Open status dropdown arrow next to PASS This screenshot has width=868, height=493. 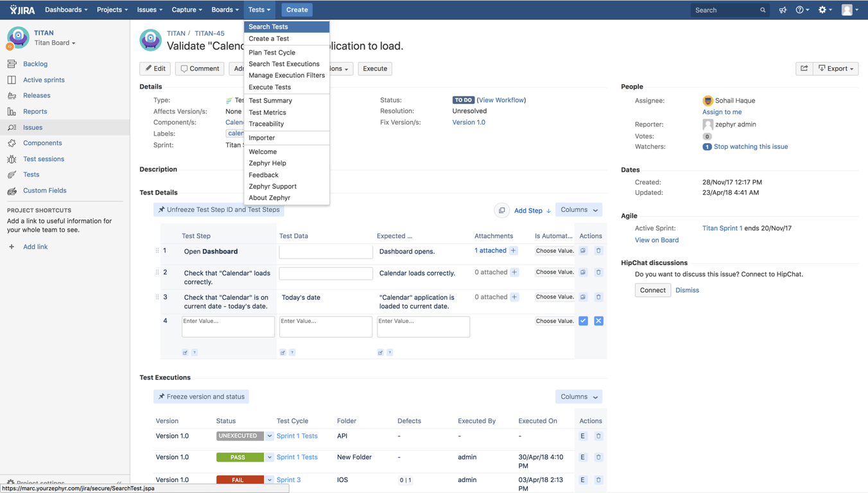click(270, 457)
